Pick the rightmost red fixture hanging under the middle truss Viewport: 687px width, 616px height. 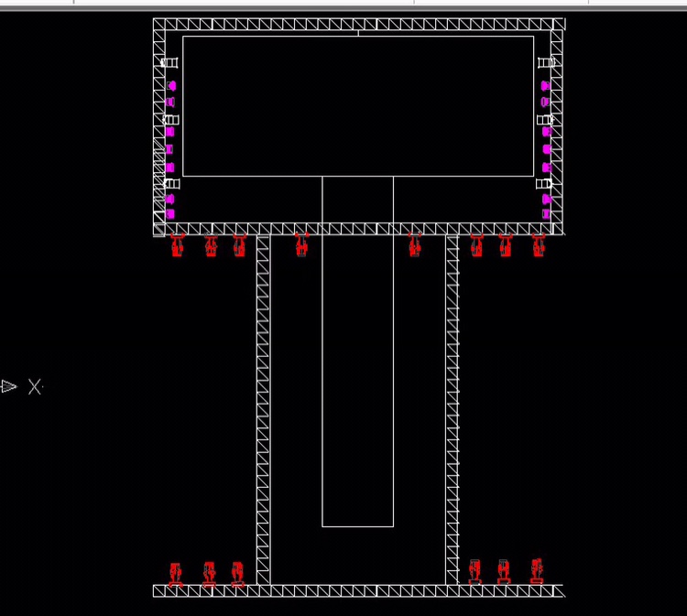point(539,245)
